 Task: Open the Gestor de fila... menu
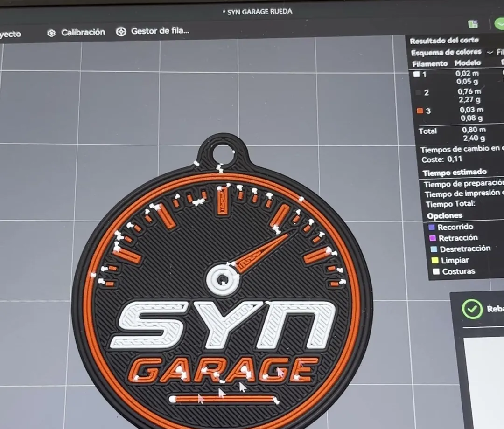click(x=152, y=31)
